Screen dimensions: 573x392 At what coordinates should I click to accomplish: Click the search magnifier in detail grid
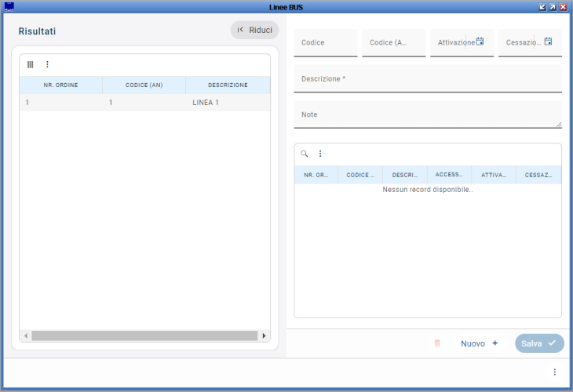(x=305, y=154)
